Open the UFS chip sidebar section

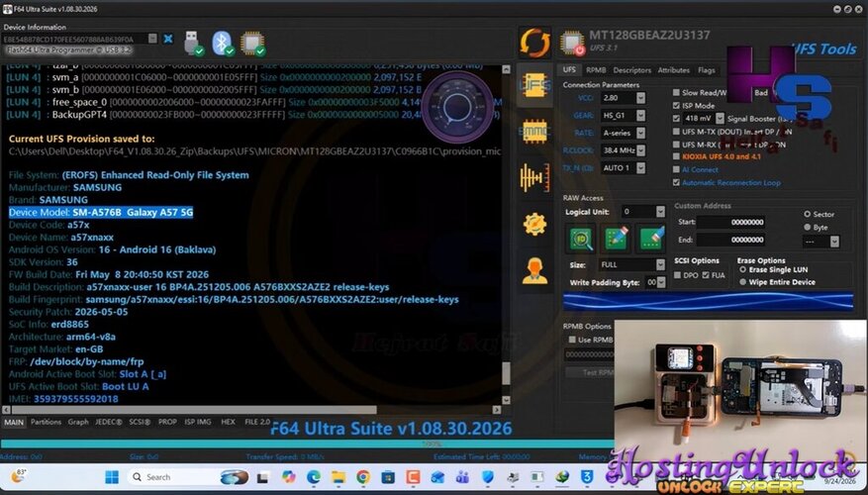coord(534,85)
